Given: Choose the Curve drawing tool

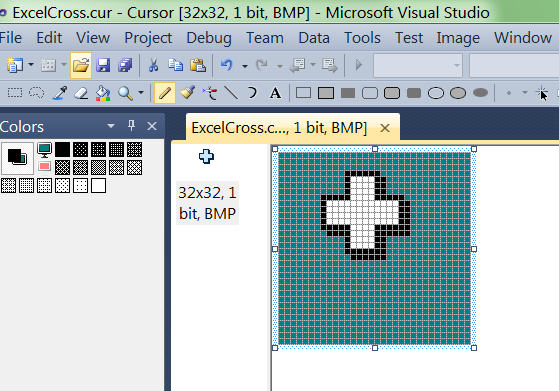Looking at the screenshot, I should click(252, 93).
